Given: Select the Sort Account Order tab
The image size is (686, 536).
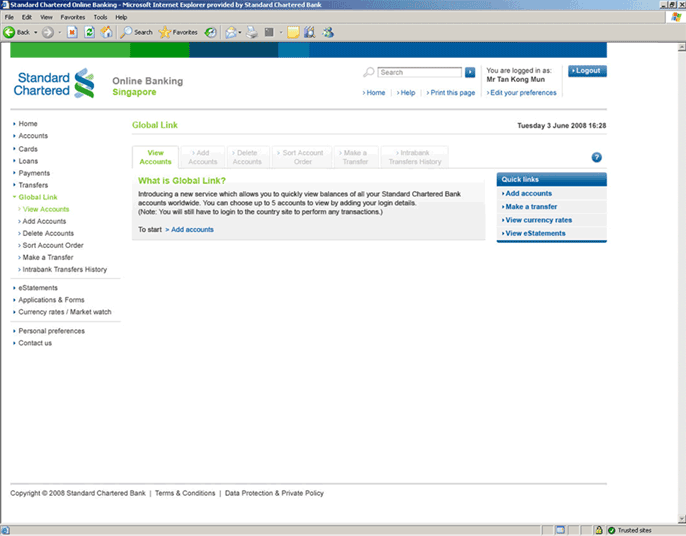Looking at the screenshot, I should point(302,157).
